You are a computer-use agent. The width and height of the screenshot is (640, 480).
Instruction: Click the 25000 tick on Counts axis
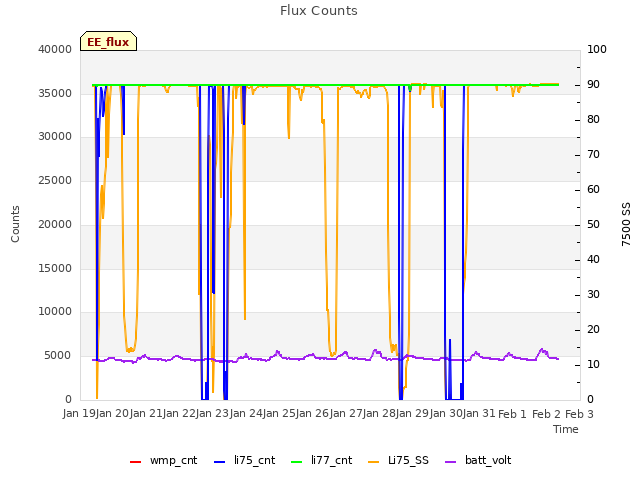55,181
